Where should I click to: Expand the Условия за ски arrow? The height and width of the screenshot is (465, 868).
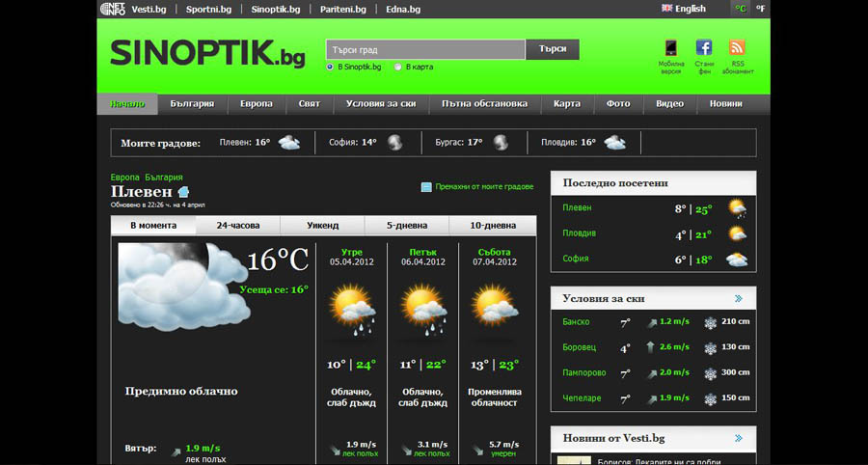point(739,298)
